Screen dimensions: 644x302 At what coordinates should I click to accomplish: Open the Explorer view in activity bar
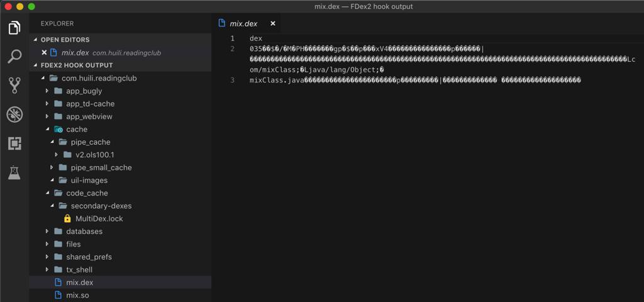14,28
